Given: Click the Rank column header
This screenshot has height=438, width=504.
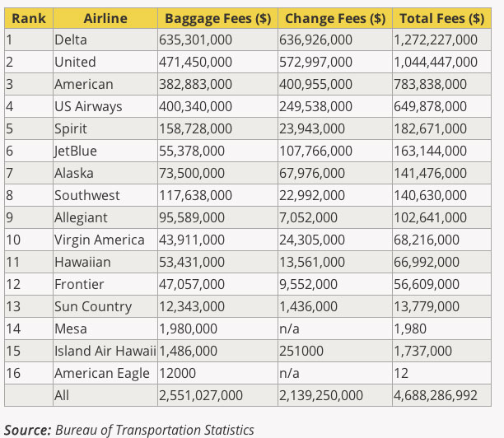Looking at the screenshot, I should tap(27, 17).
